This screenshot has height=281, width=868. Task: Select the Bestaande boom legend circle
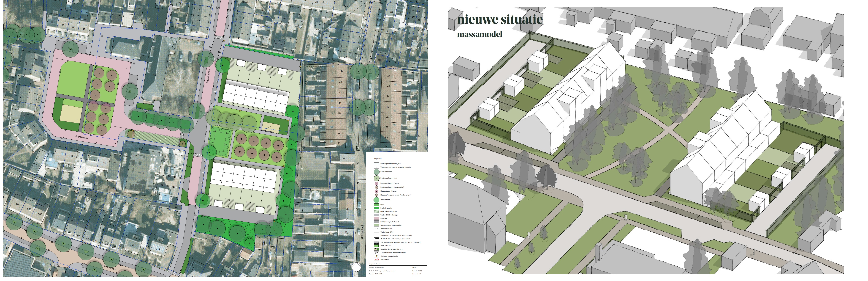377,172
